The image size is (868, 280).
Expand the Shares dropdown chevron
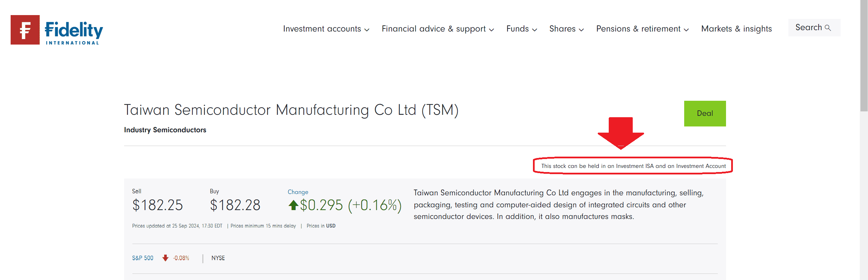(581, 30)
